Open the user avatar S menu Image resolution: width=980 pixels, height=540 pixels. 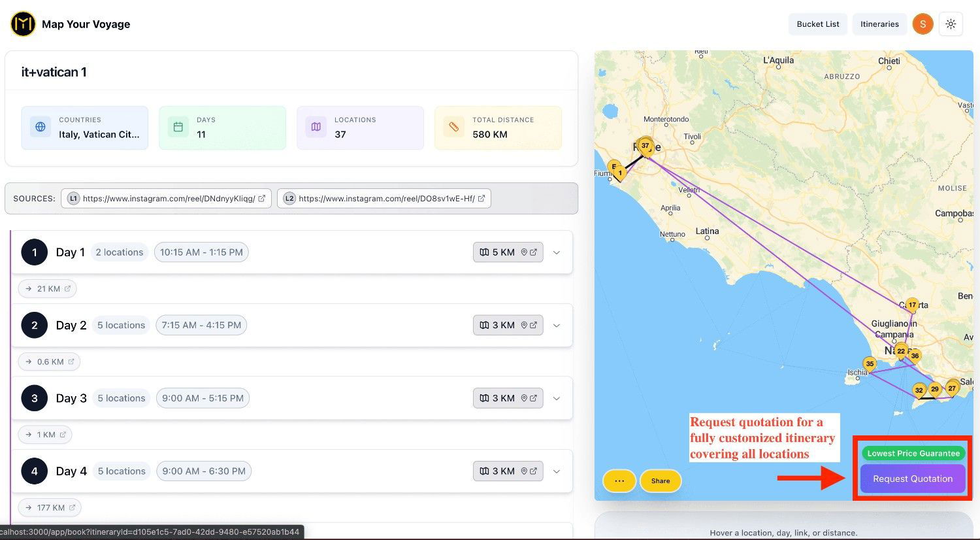(923, 24)
